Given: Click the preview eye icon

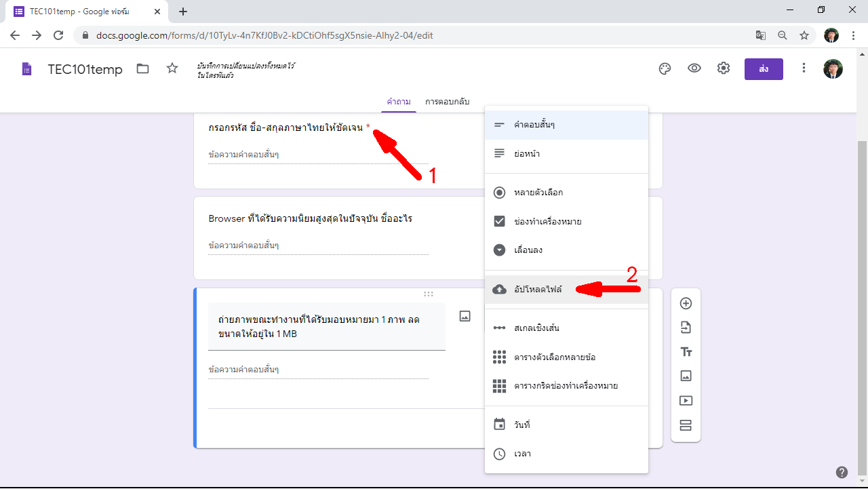Looking at the screenshot, I should [x=694, y=69].
